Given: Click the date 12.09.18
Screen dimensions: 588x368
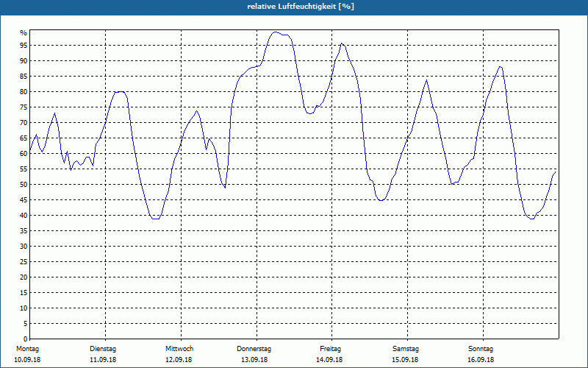Looking at the screenshot, I should coord(179,360).
